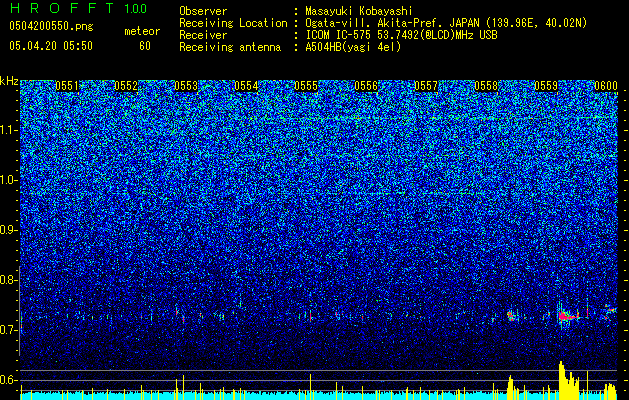Click the meteor label above the count

(x=142, y=31)
